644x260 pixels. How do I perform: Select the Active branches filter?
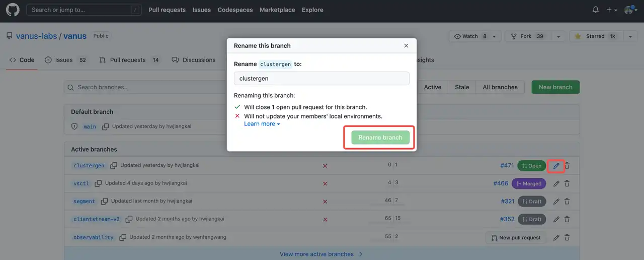(x=433, y=87)
